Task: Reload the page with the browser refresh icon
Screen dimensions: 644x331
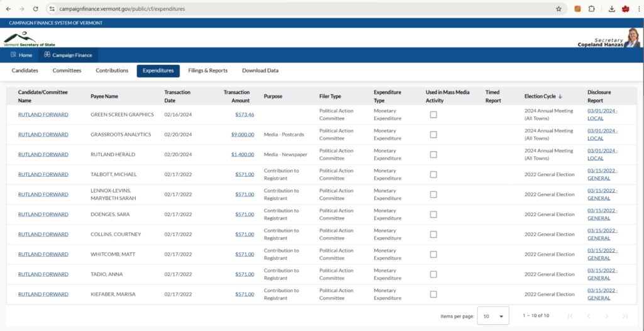Action: click(36, 9)
